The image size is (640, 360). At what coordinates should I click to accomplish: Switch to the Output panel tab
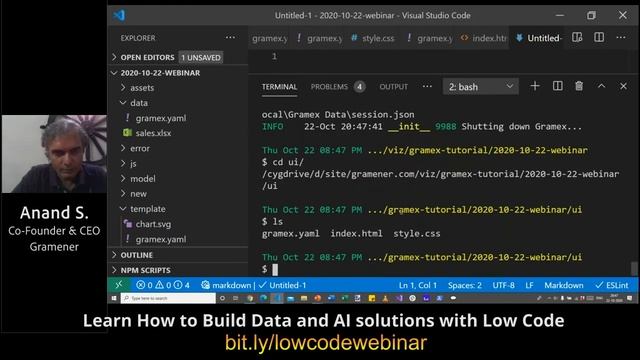[393, 87]
